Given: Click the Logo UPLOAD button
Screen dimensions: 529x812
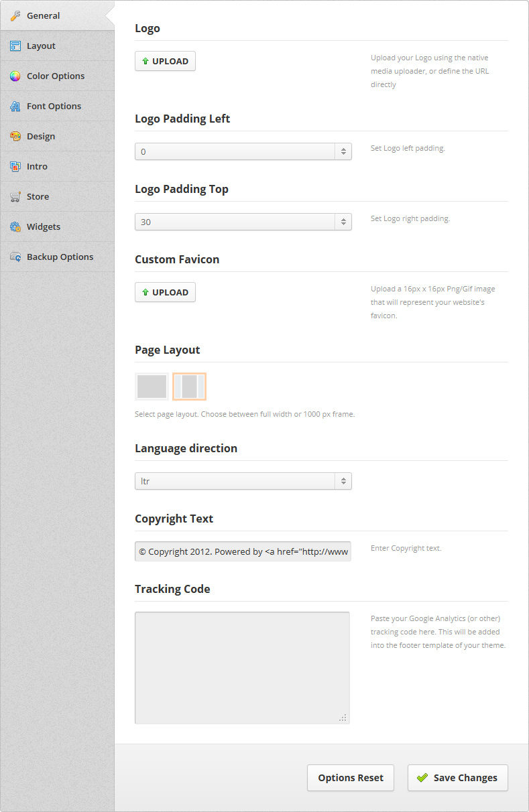Looking at the screenshot, I should click(165, 61).
